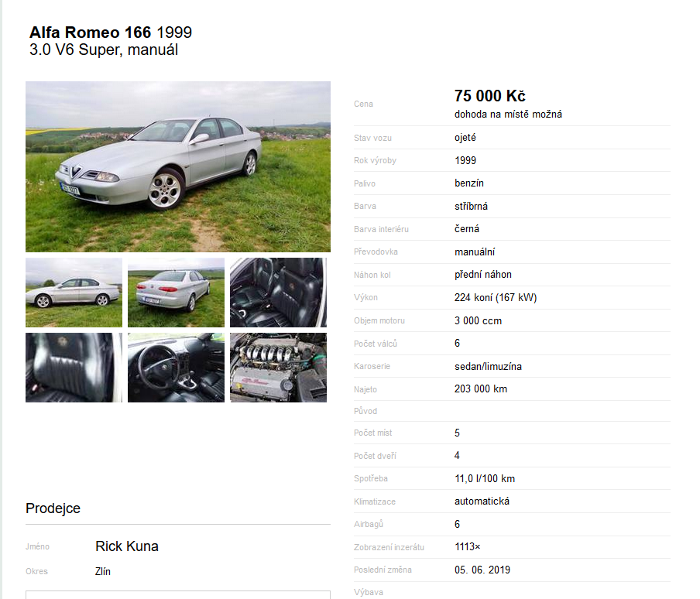The width and height of the screenshot is (700, 599).
Task: Click the 3.0 V6 Super, manuál subtitle
Action: click(x=104, y=50)
